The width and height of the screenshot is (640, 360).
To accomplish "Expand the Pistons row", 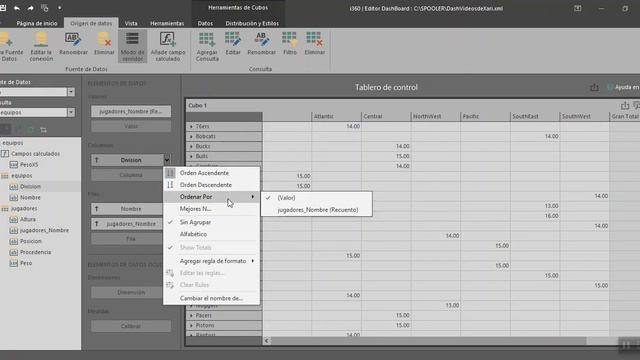I will pyautogui.click(x=191, y=325).
